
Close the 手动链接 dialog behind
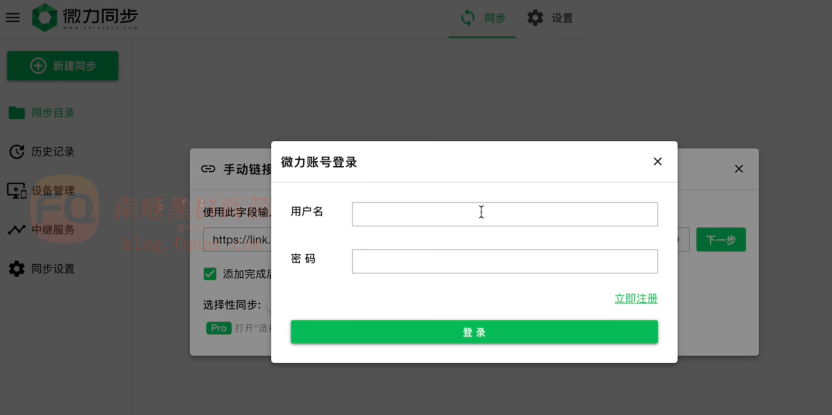pyautogui.click(x=738, y=169)
